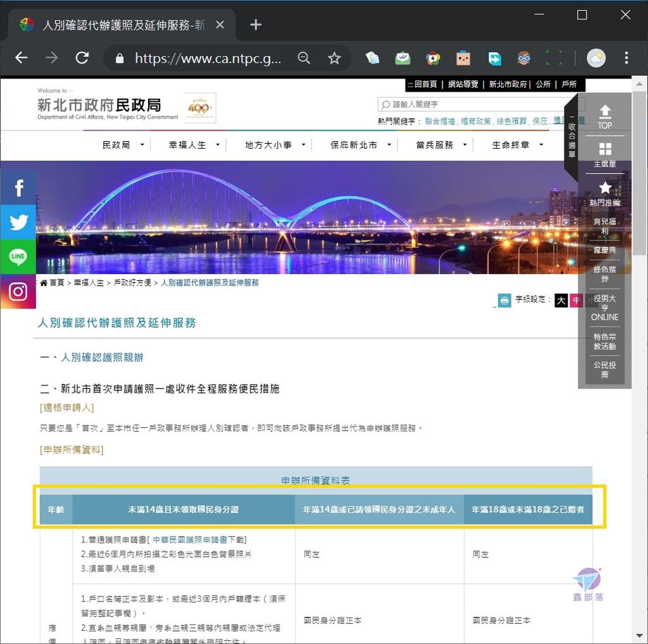Open the Instagram social icon
Screen dimensions: 648x644
[x=18, y=291]
